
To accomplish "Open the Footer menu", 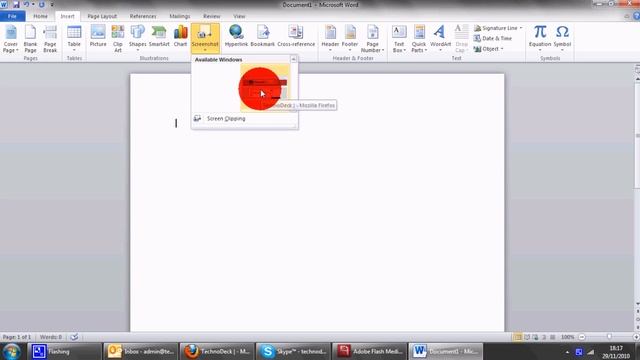I will coord(350,39).
